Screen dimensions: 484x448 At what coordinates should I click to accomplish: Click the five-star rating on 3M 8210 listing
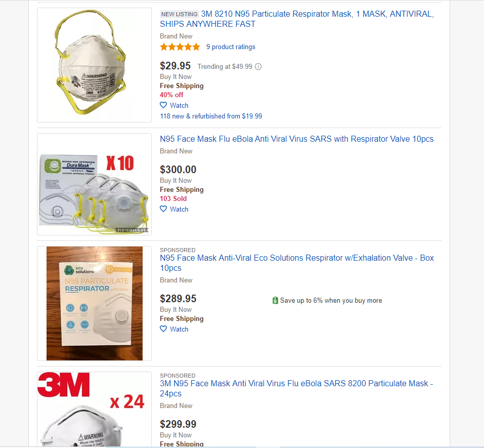coord(180,47)
